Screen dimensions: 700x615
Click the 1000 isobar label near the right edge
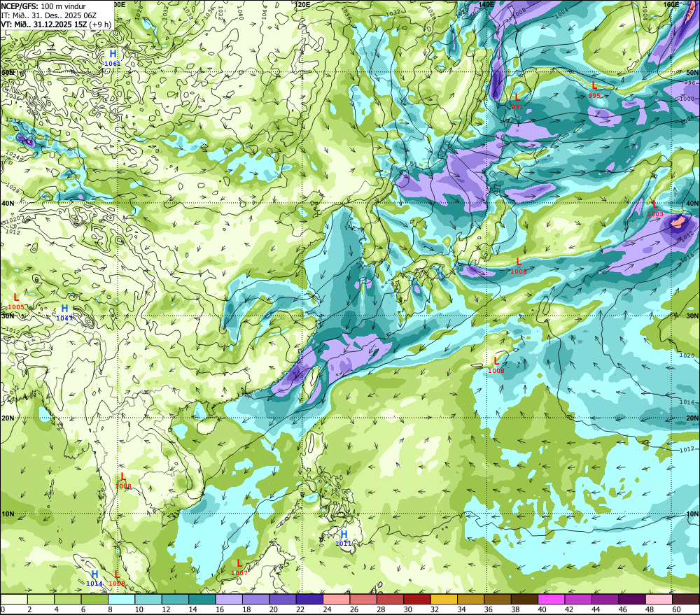(687, 99)
